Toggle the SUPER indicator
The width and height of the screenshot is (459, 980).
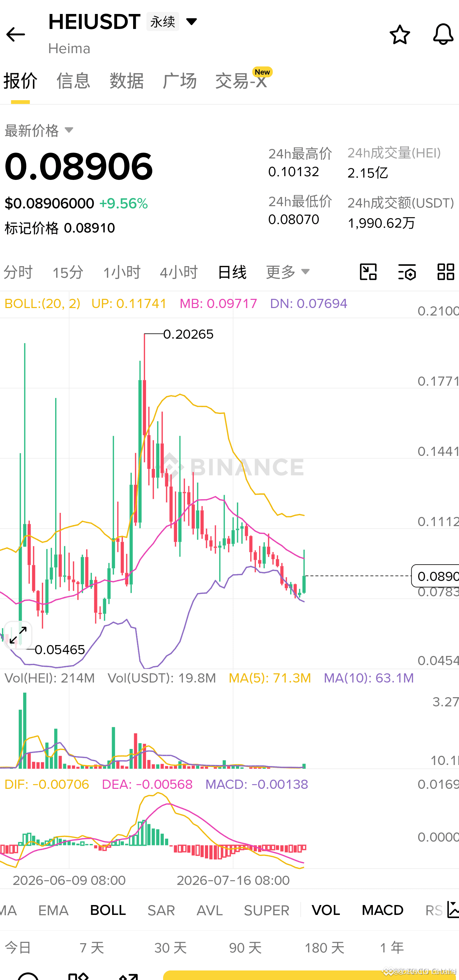click(267, 910)
